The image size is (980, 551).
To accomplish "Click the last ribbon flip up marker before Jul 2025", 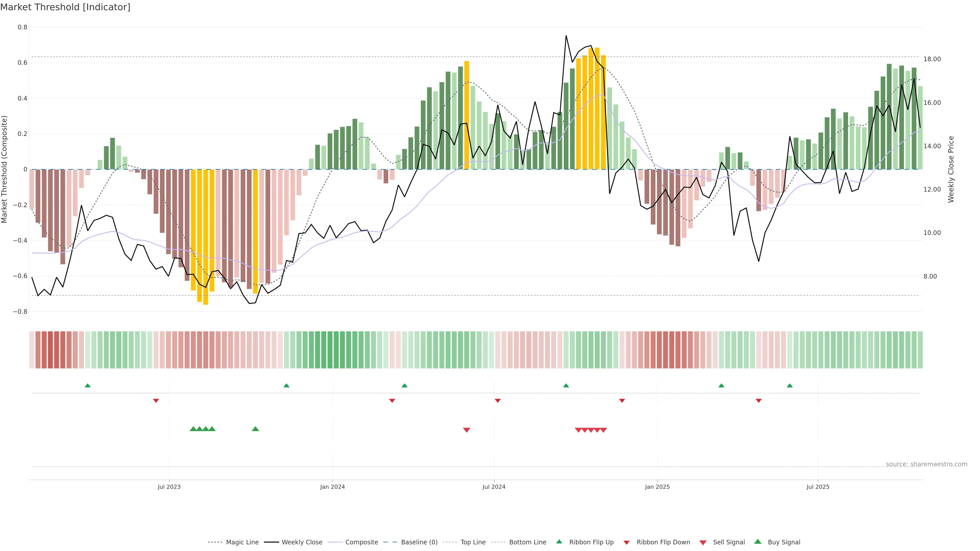I will point(789,386).
